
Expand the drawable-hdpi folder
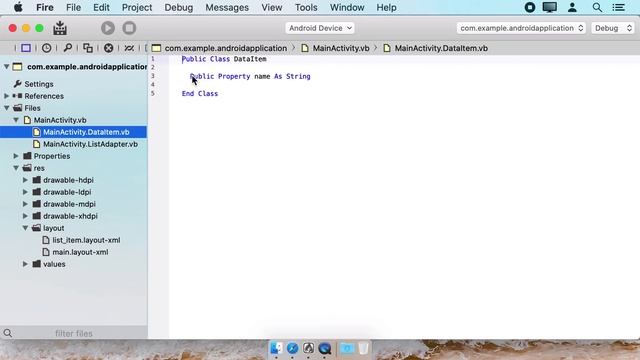coord(25,180)
